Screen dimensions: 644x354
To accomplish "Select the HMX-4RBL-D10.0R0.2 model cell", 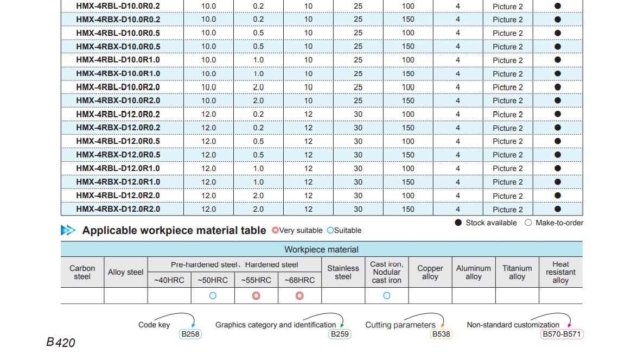I will coord(118,6).
